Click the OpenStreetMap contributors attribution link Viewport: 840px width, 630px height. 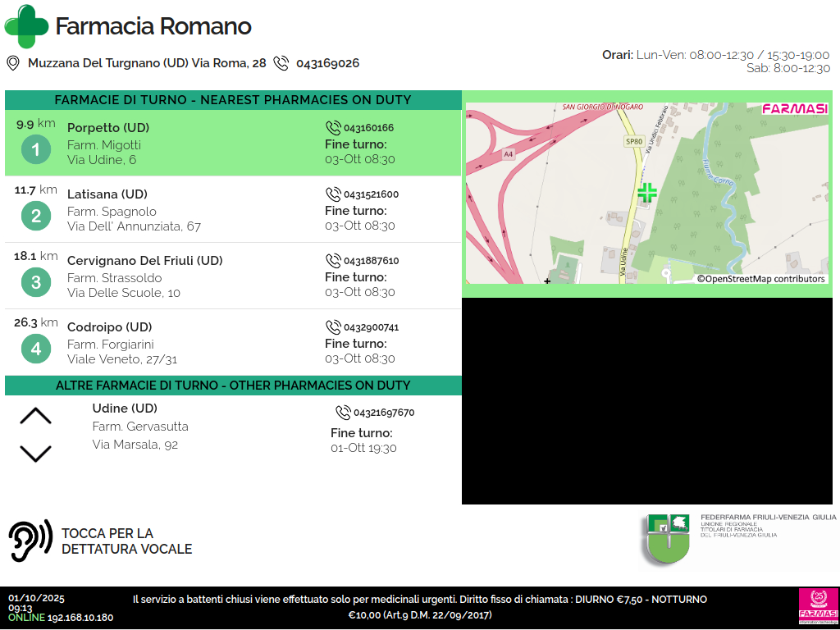tap(760, 279)
